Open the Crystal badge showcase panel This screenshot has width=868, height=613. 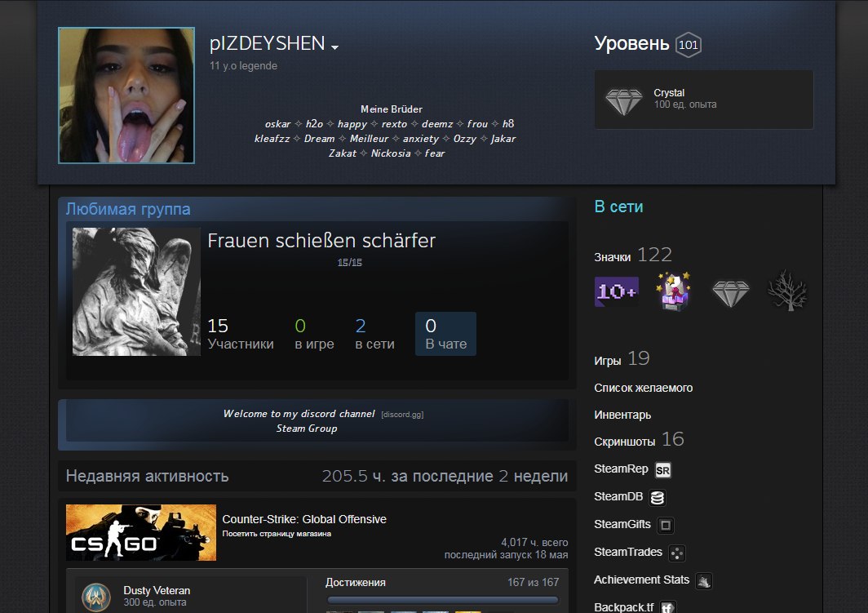703,100
